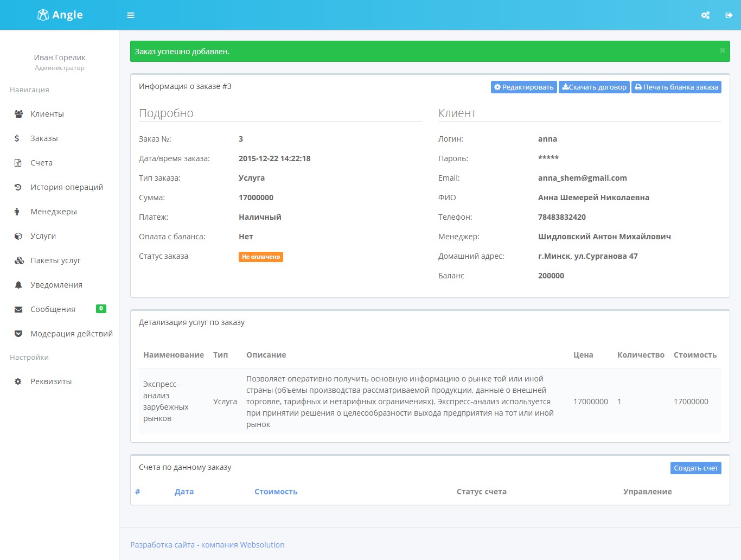Click the Сообщения envelope icon
The width and height of the screenshot is (741, 560).
[18, 309]
